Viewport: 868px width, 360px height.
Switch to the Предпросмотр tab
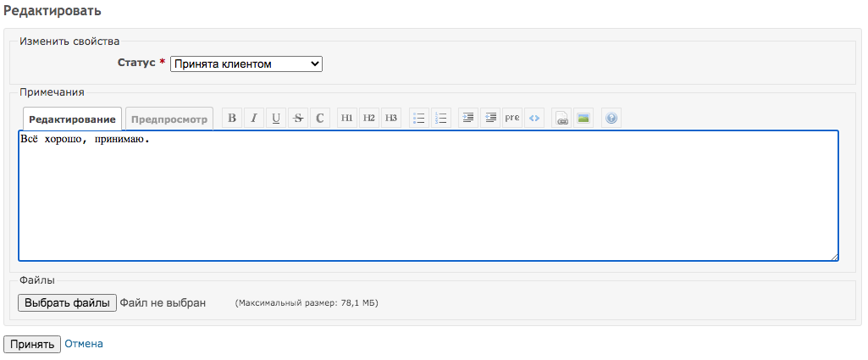[169, 119]
